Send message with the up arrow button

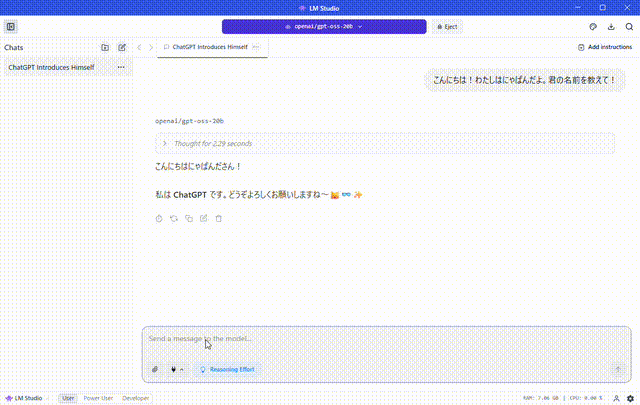[618, 369]
